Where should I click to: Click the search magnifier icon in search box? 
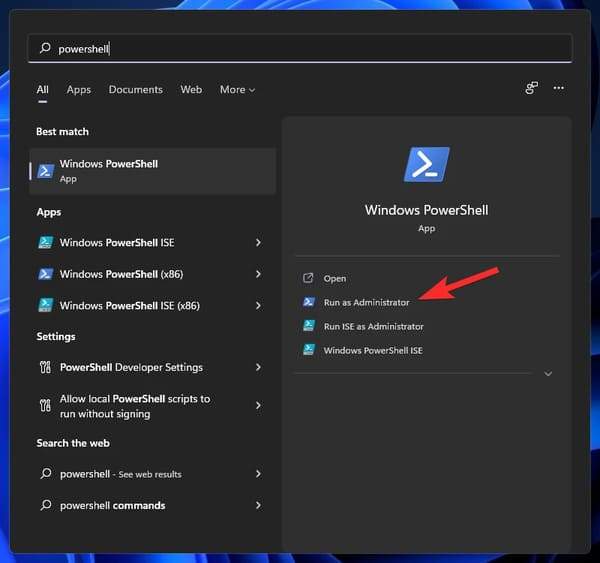pos(45,48)
